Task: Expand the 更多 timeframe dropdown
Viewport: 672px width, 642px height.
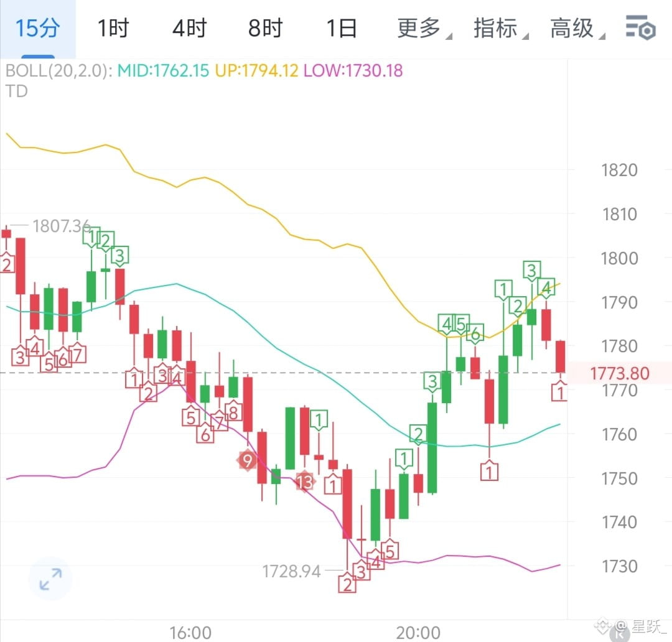Action: point(424,29)
